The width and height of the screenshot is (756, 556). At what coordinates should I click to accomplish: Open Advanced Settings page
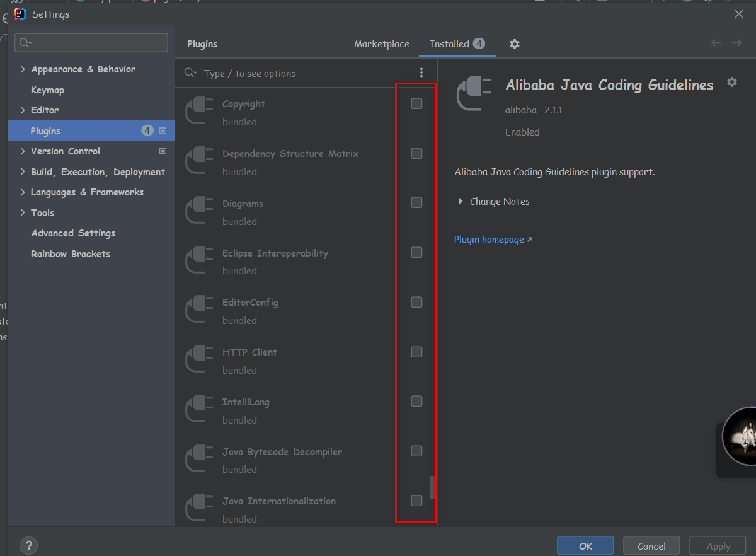pos(73,233)
